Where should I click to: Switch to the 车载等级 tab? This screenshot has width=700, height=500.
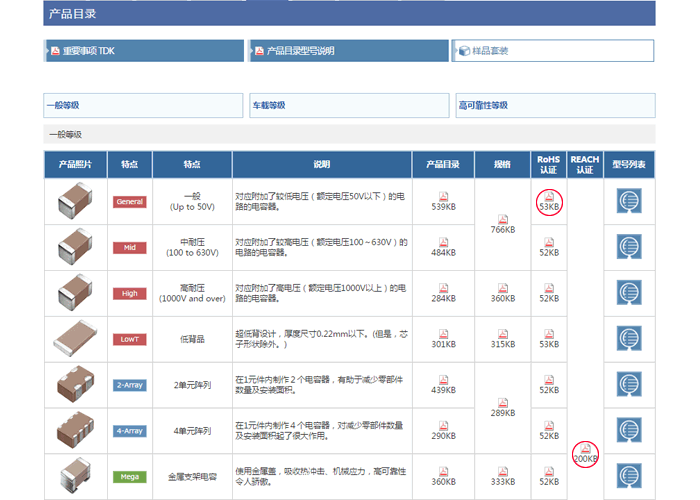click(x=349, y=105)
